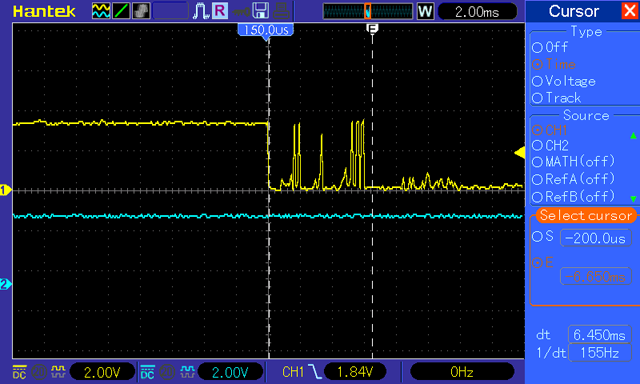640x384 pixels.
Task: Set cursor source to CH2
Action: coord(550,146)
